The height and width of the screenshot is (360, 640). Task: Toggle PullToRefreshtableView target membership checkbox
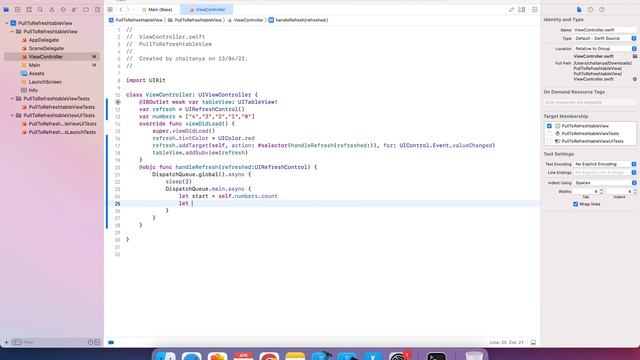pos(549,126)
